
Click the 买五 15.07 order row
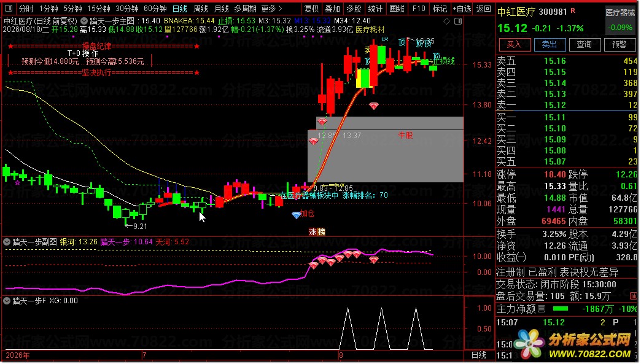click(567, 162)
